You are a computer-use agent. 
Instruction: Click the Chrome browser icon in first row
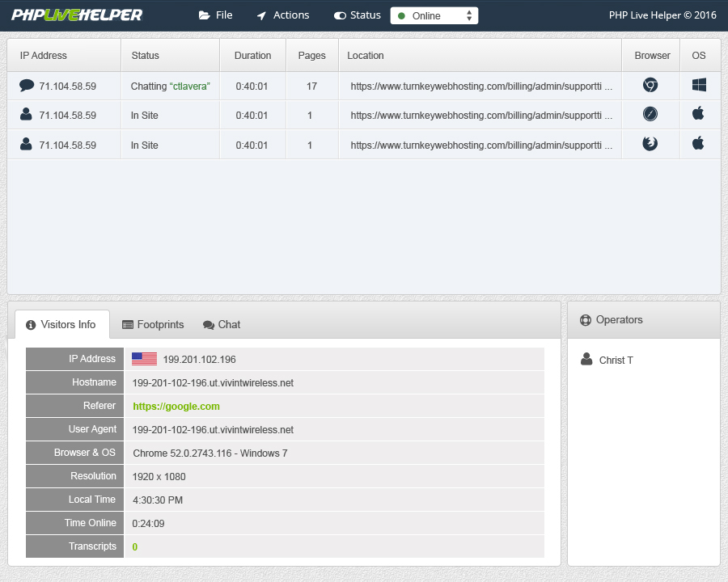point(650,85)
